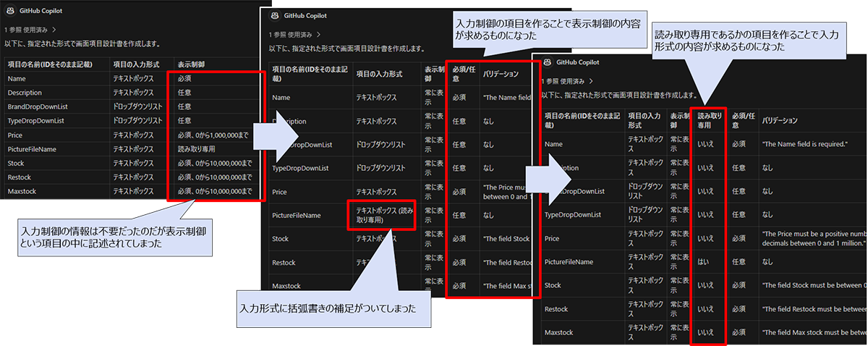
Task: Expand '1 参照 使用済み' in the right panel
Action: tap(567, 81)
